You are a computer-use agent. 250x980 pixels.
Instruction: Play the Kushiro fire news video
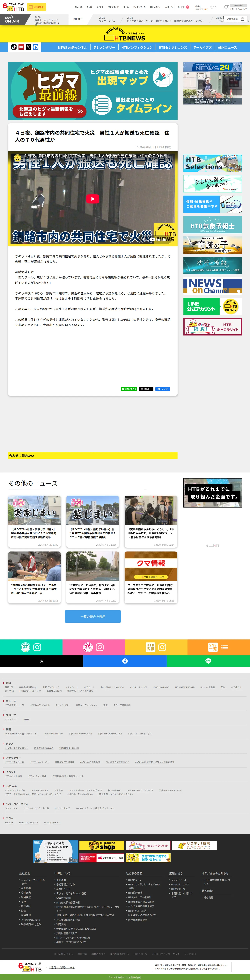point(92,198)
